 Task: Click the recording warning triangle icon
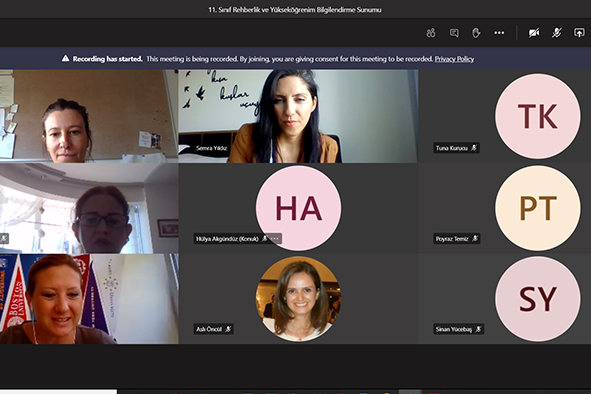coord(66,58)
